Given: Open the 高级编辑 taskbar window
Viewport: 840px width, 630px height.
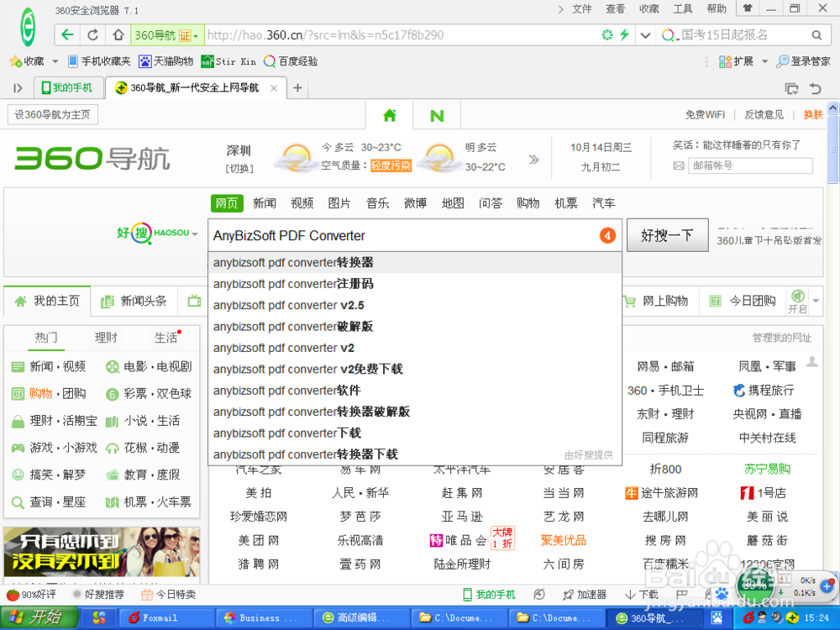Looking at the screenshot, I should click(x=361, y=617).
